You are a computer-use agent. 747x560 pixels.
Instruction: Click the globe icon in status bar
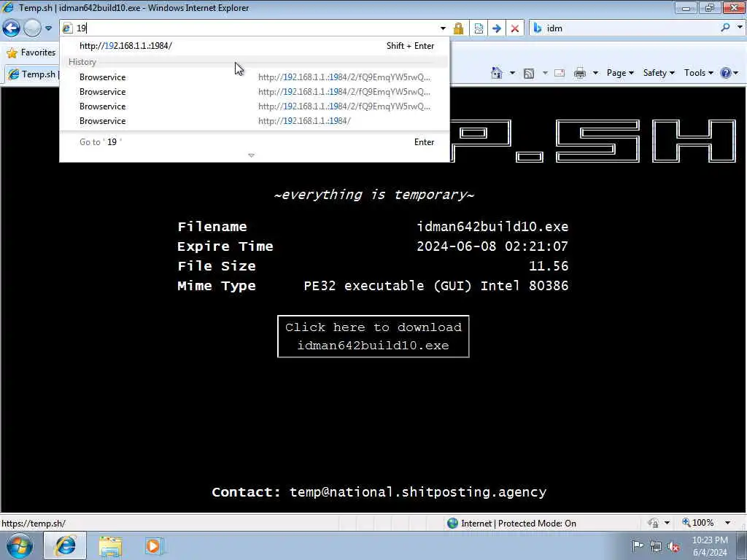452,523
